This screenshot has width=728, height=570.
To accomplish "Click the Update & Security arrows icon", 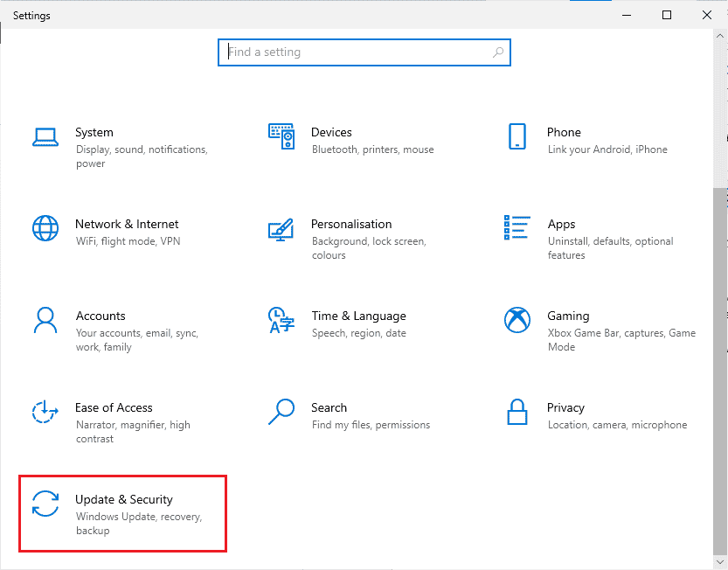I will point(45,504).
